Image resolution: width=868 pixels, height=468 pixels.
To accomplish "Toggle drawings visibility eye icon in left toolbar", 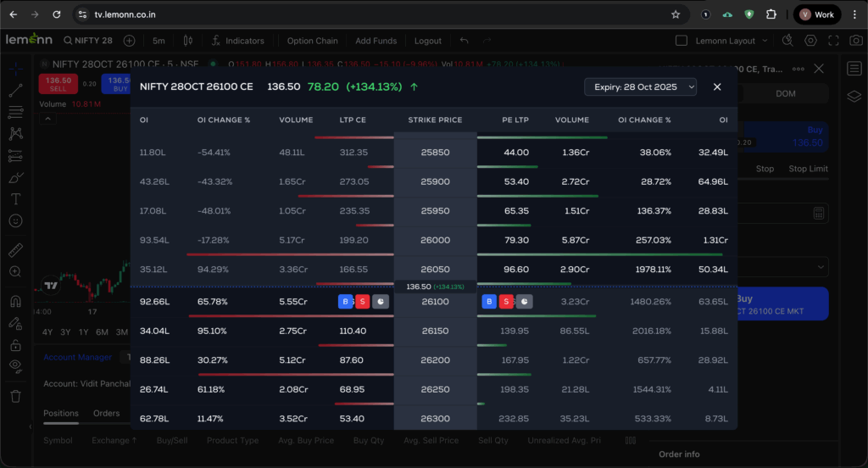I will tap(15, 365).
